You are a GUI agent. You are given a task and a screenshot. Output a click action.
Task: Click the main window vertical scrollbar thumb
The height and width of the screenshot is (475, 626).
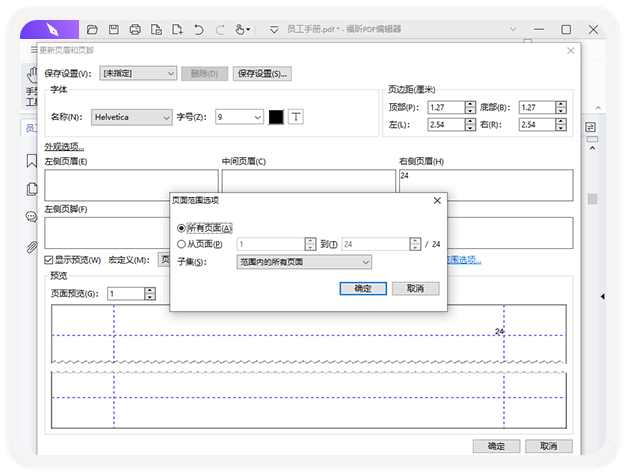click(593, 199)
